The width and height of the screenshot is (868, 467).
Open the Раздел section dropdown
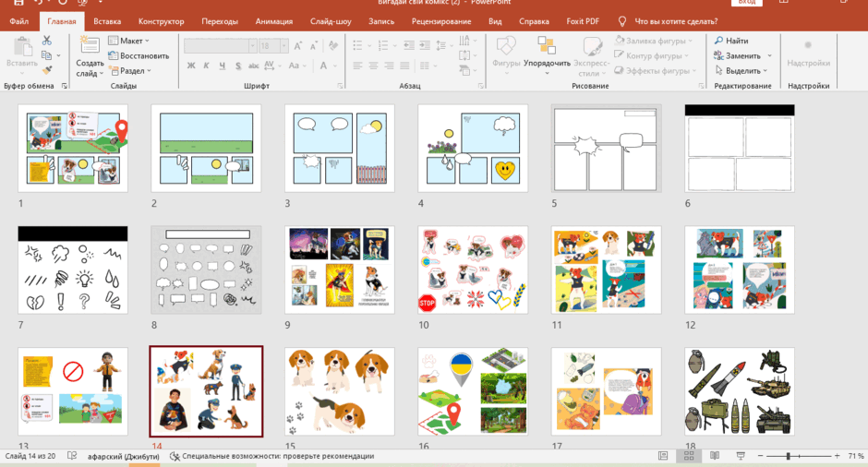(x=129, y=71)
